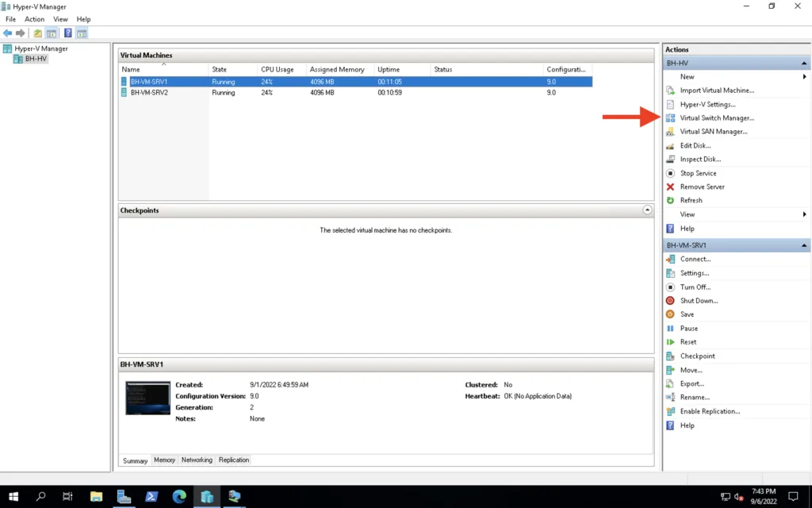Select the BH-VM-SRV1 row

click(x=355, y=82)
